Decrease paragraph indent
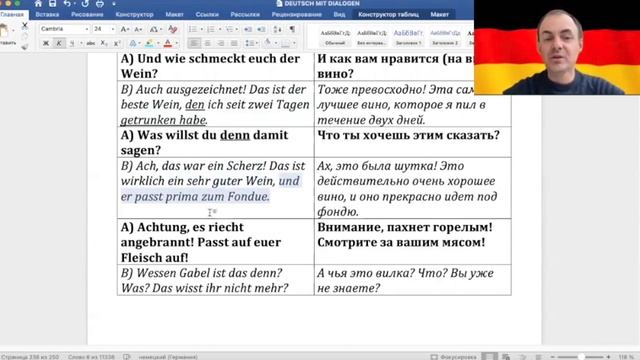Image resolution: width=640 pixels, height=360 pixels. pyautogui.click(x=248, y=29)
